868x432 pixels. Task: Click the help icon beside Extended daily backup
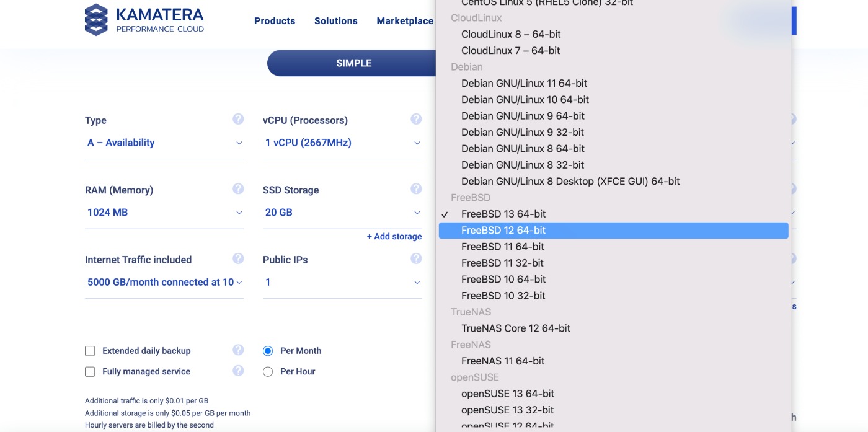pyautogui.click(x=238, y=350)
